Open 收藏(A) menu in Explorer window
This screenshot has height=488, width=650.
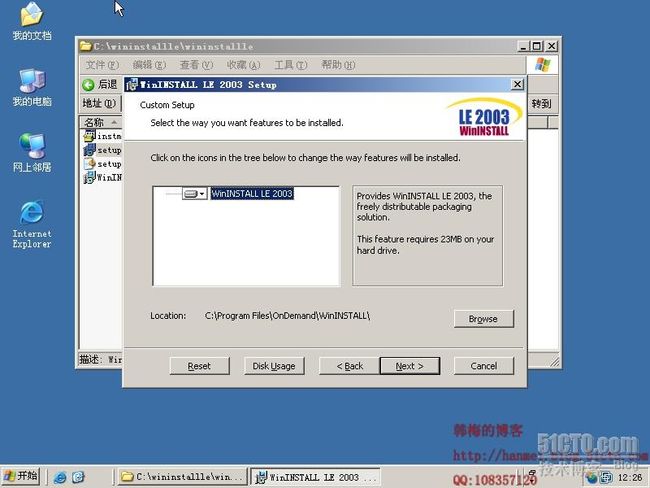243,65
